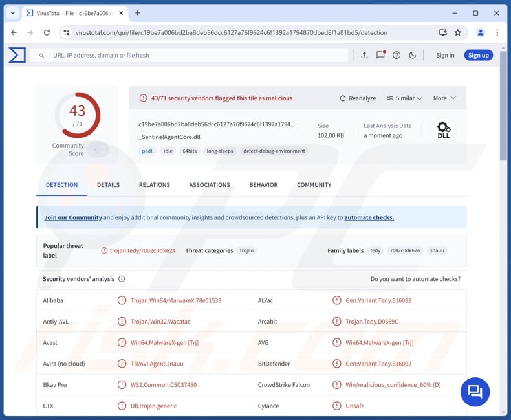Click the trojan threat category chip

coord(246,250)
